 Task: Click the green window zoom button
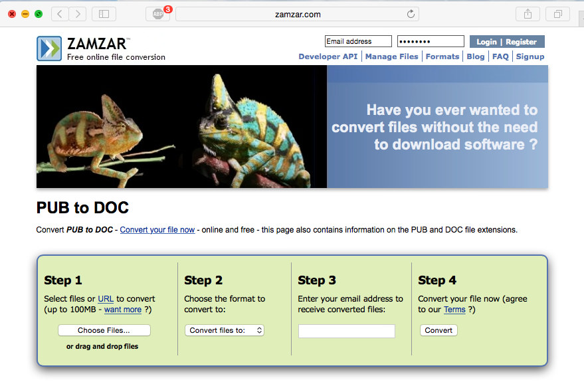tap(39, 14)
